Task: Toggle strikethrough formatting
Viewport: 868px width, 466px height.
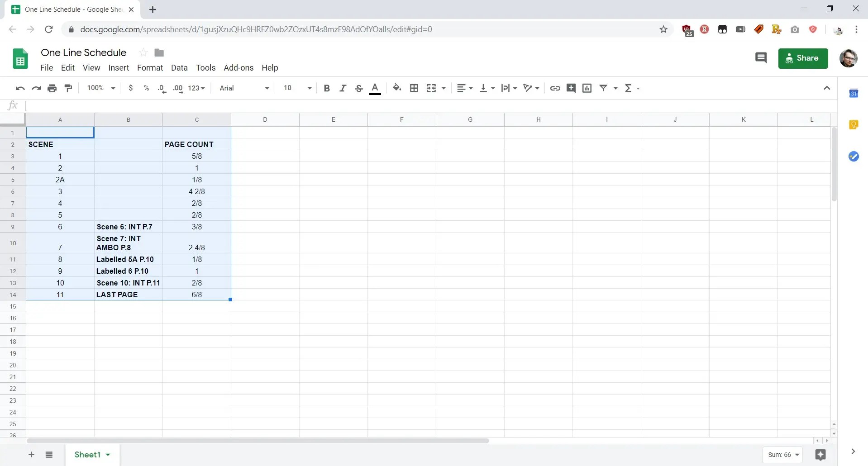Action: pos(359,88)
